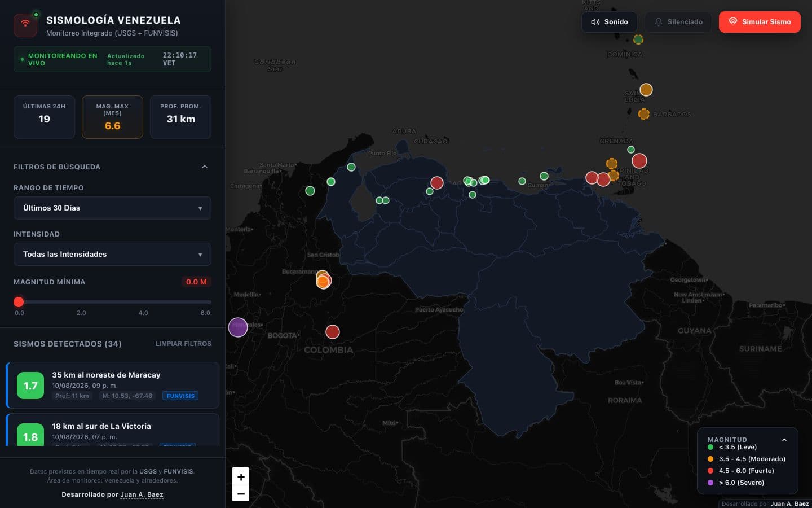Collapse the Filtros de Búsqueda section
The image size is (812, 508).
tap(205, 167)
